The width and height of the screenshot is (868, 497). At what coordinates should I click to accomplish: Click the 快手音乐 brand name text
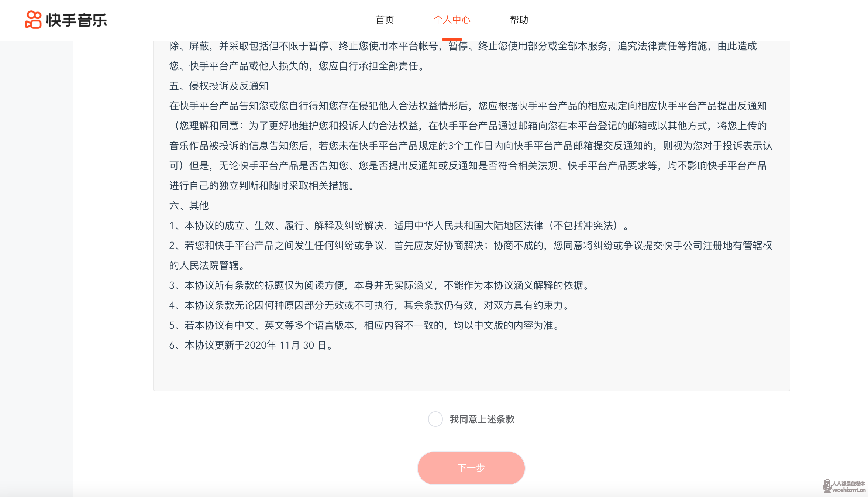pyautogui.click(x=76, y=20)
